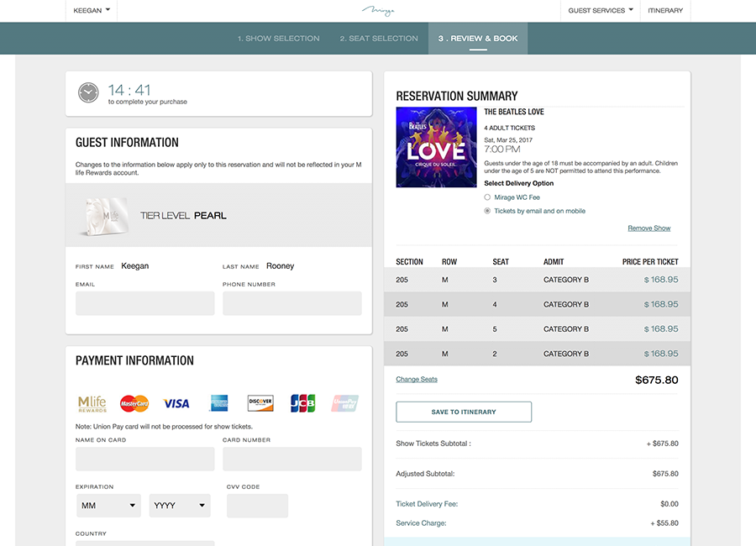
Task: Open the expiration year YYYY dropdown
Action: coord(180,506)
